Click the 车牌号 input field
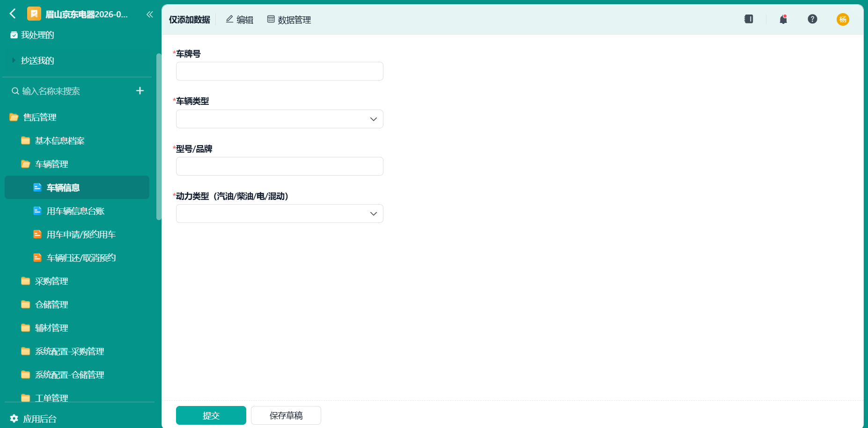 coord(280,71)
